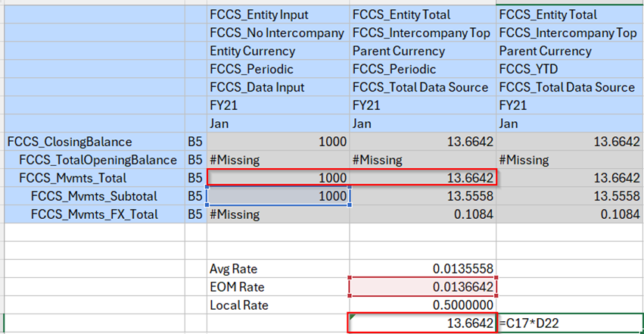Select the 13.6642 result cell beside the formula
The image size is (644, 334).
(x=422, y=323)
